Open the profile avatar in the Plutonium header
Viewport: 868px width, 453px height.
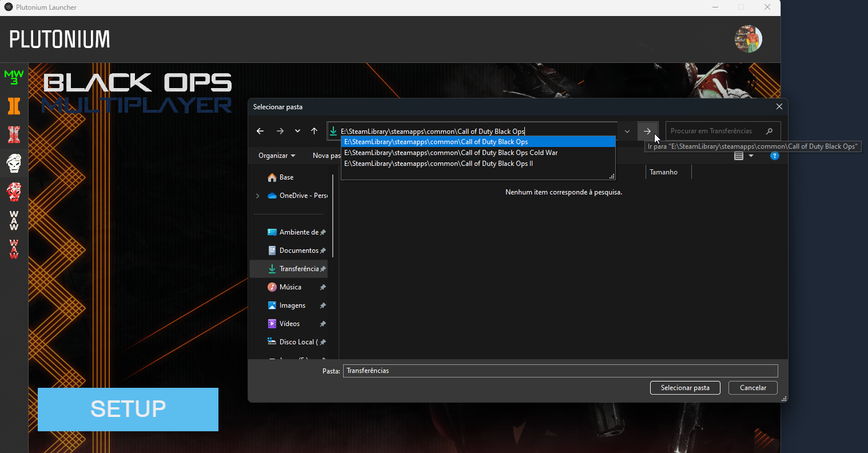point(748,39)
